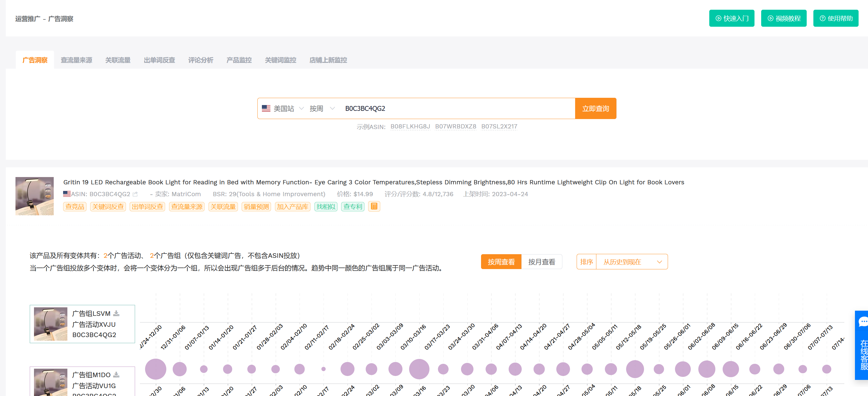Open the online customer service chat widget
The height and width of the screenshot is (396, 868).
[x=862, y=345]
